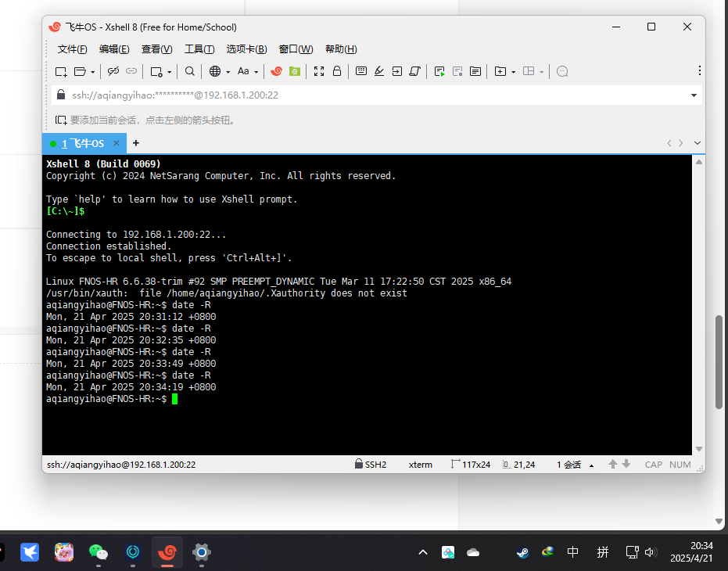The height and width of the screenshot is (571, 728).
Task: Expand the address bar history dropdown
Action: pos(694,95)
